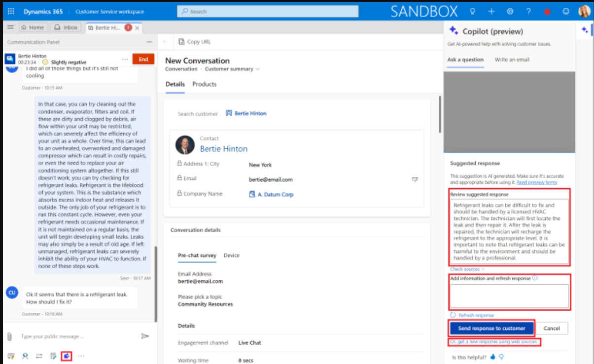This screenshot has width=594, height=364.
Task: Open Read preview terms link
Action: tap(537, 182)
